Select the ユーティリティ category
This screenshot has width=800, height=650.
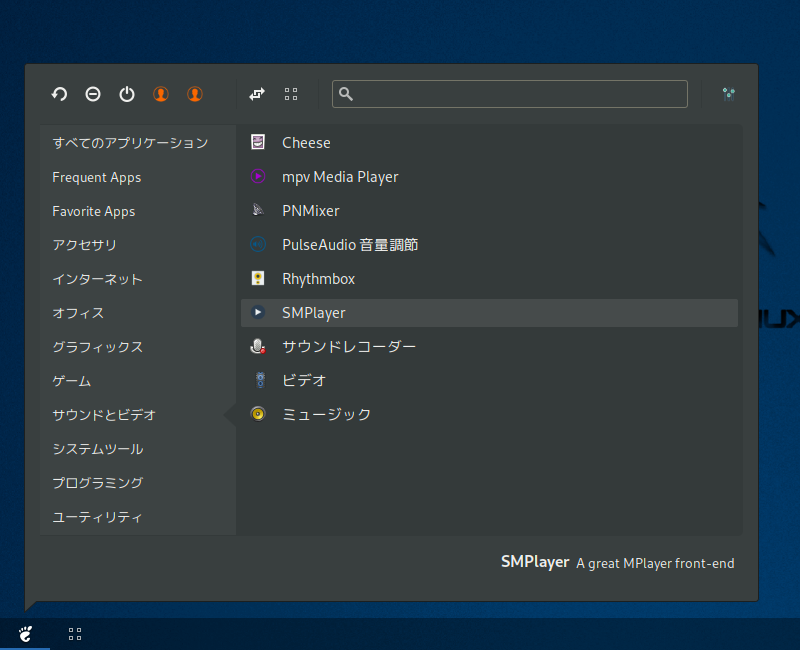tap(138, 517)
